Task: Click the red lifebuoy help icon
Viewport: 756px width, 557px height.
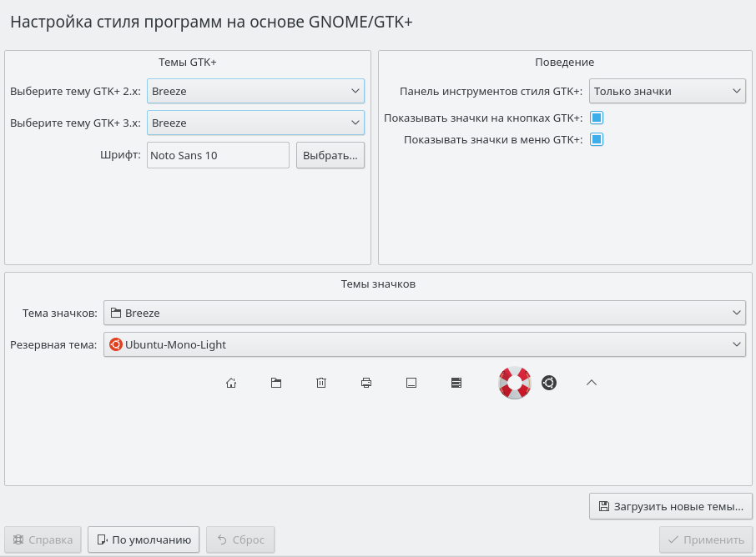Action: point(514,383)
